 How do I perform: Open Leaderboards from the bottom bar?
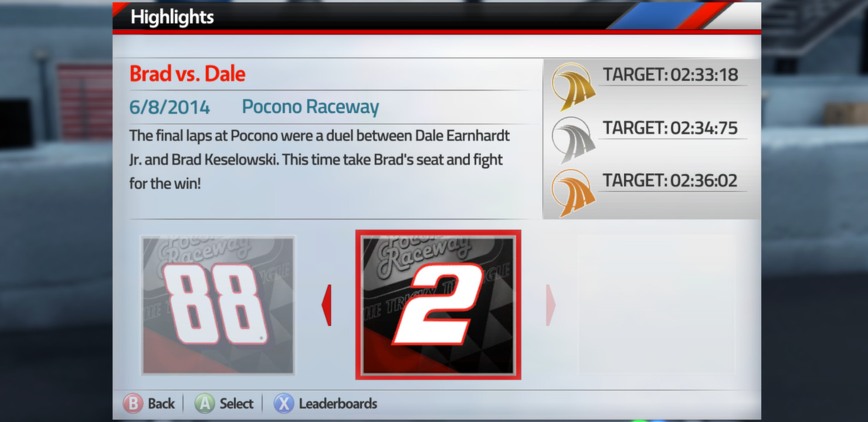coord(338,404)
